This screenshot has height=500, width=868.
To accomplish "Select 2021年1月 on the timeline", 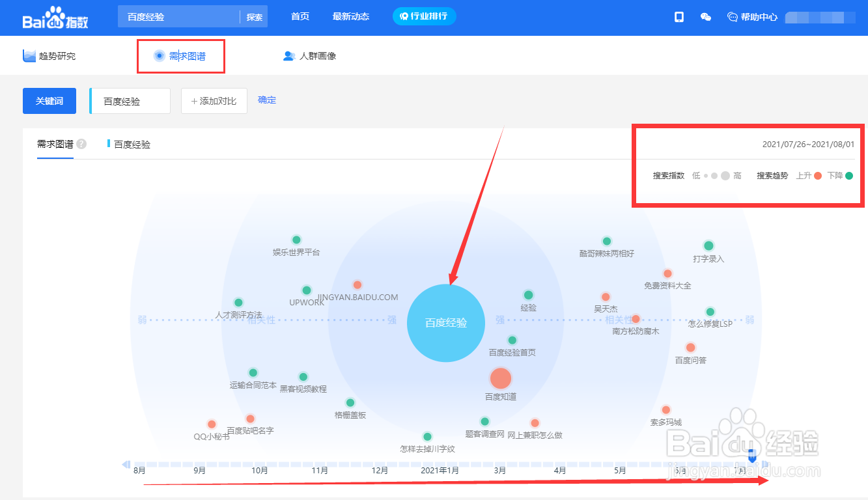I will (440, 470).
